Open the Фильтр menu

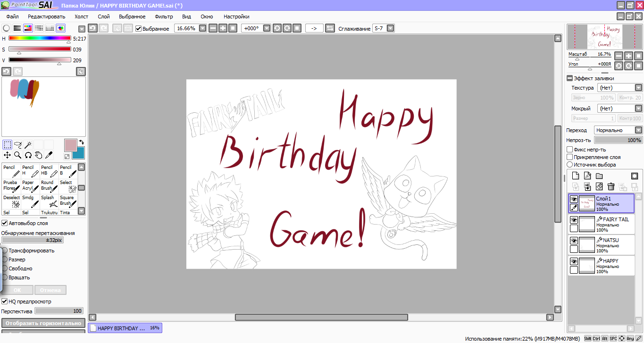pos(164,17)
